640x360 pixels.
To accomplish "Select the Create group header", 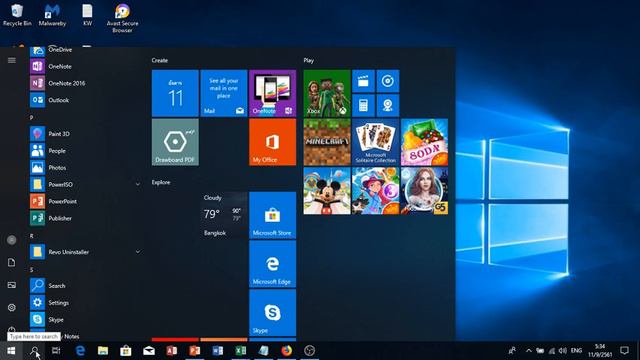I will tap(160, 60).
